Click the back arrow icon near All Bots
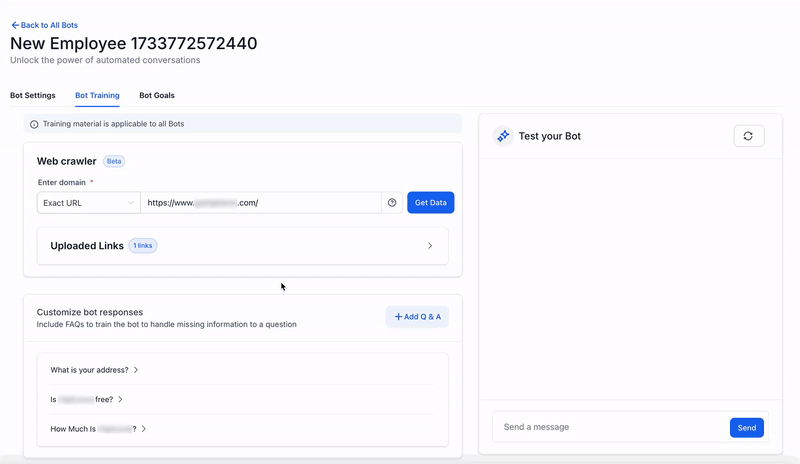Screen dimensions: 800x464 point(15,25)
